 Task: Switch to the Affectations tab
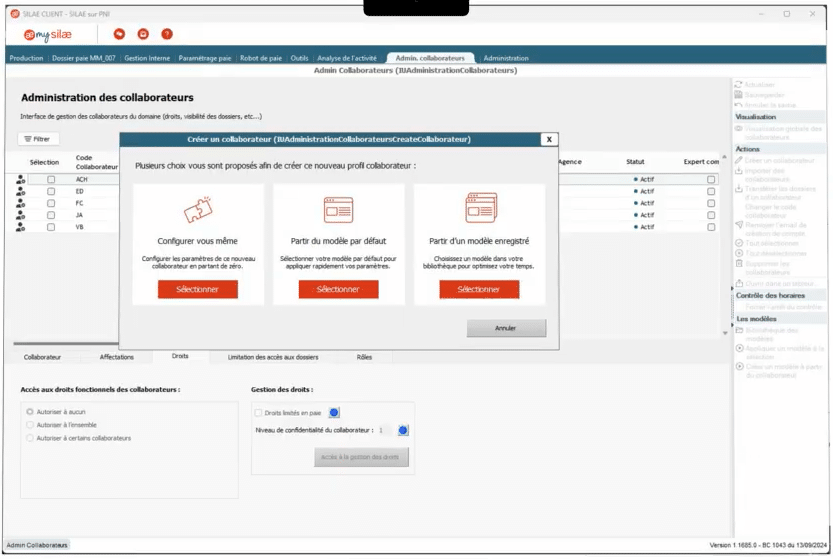117,357
